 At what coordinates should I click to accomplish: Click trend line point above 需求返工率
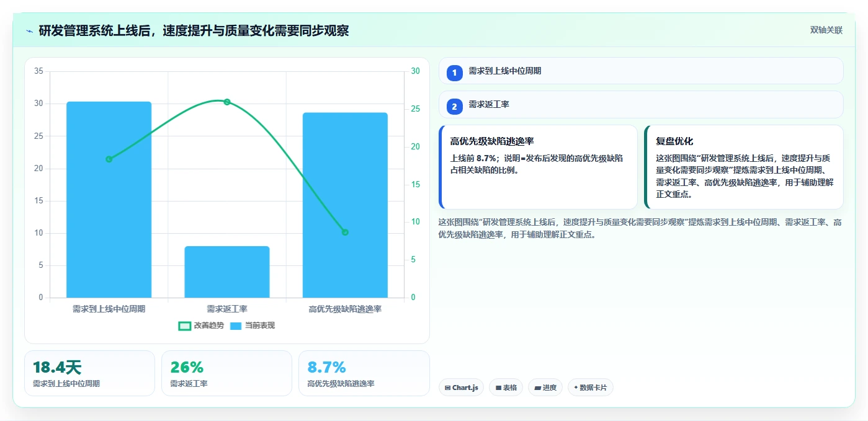[227, 102]
